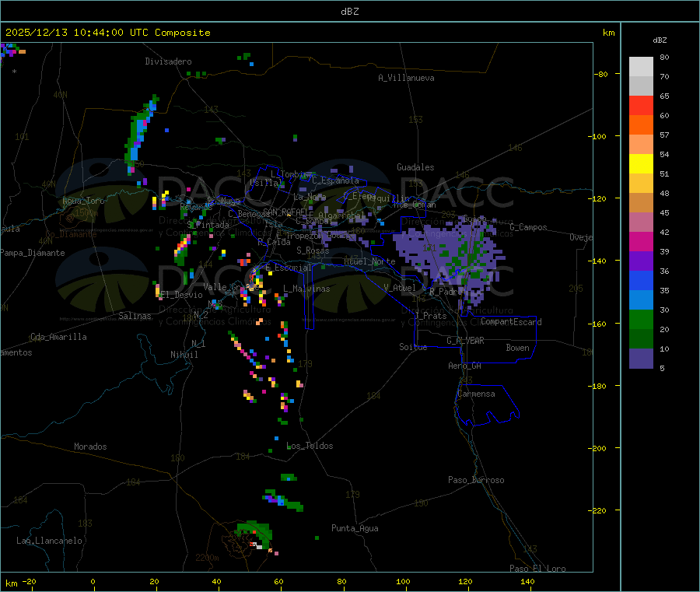The width and height of the screenshot is (700, 592).
Task: Click the 'Pampa_Diamante' label
Action: tap(33, 253)
